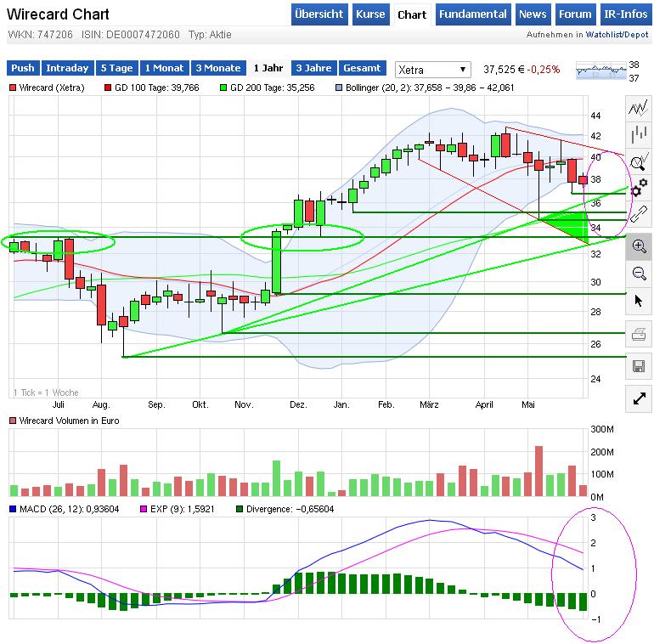Viewport: 654px width, 644px height.
Task: Open the IR-Infos tab
Action: coord(626,14)
